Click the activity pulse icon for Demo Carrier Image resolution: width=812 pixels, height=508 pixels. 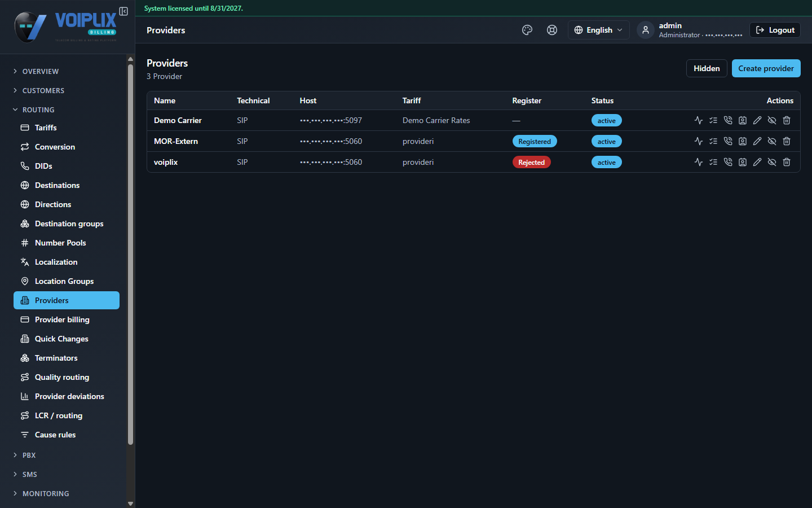pos(699,120)
